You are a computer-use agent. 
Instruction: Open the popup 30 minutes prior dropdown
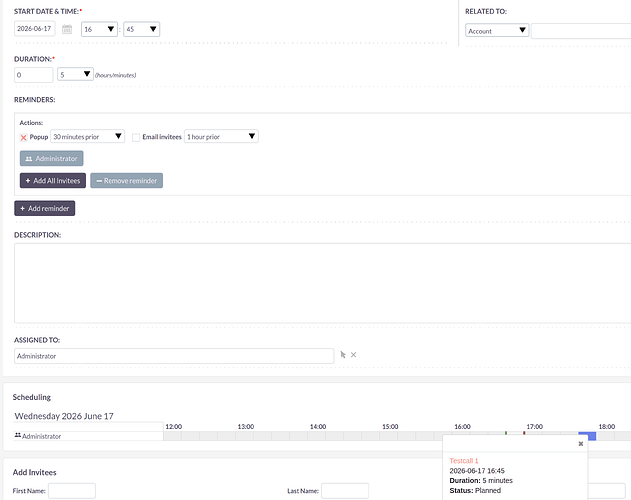tap(87, 136)
